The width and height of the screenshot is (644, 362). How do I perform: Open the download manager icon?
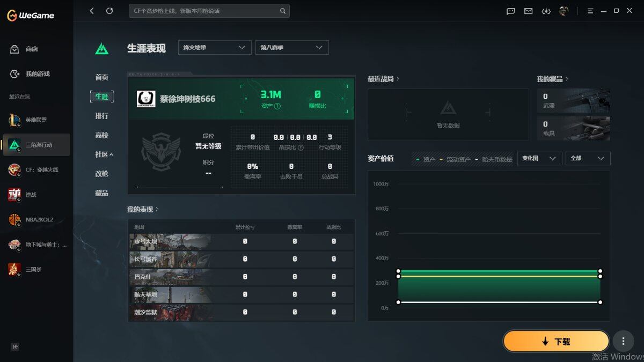click(x=546, y=11)
